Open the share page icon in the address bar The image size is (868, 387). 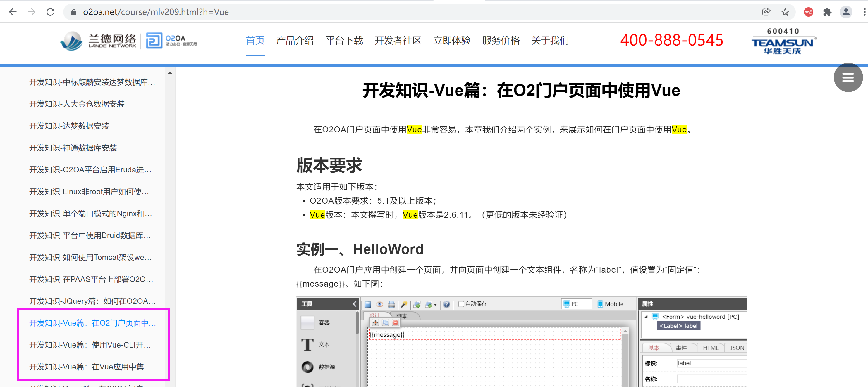766,12
